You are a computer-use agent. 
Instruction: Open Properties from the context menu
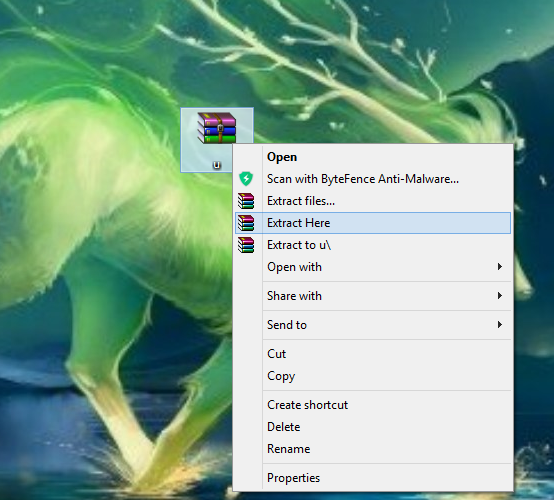click(373, 478)
